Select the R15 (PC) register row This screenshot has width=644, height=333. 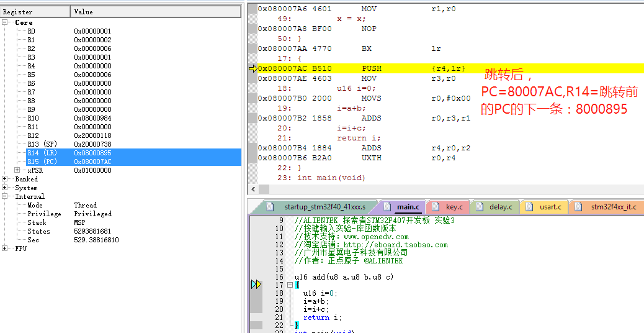(133, 161)
